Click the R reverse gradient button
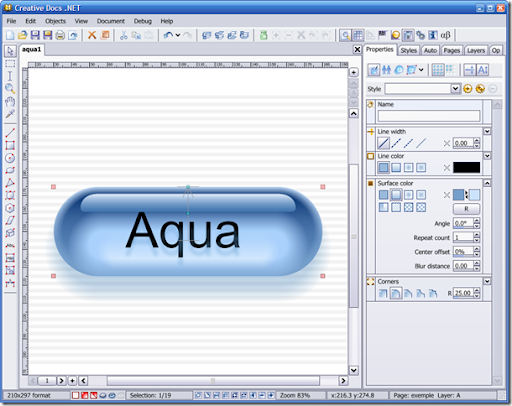 click(x=466, y=209)
